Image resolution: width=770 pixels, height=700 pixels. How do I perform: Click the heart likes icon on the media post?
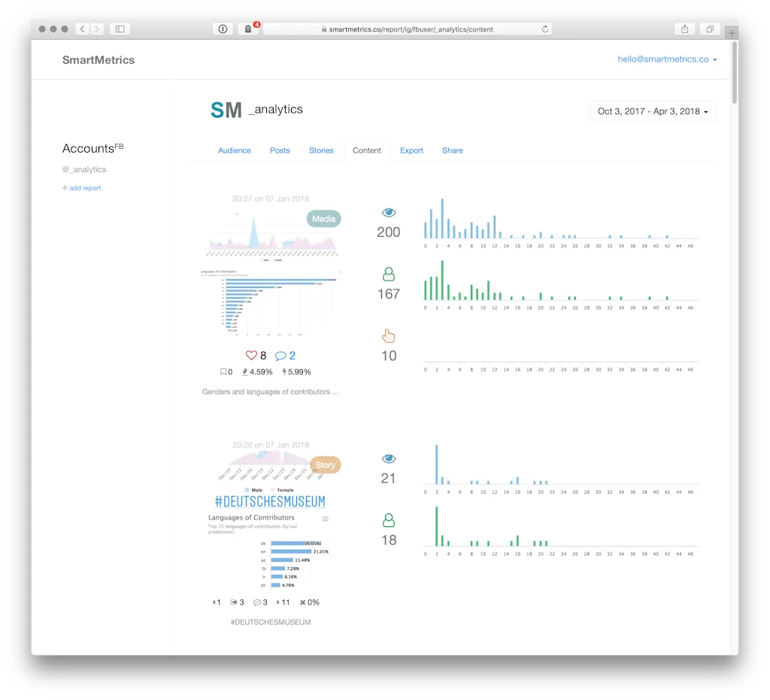pos(251,355)
